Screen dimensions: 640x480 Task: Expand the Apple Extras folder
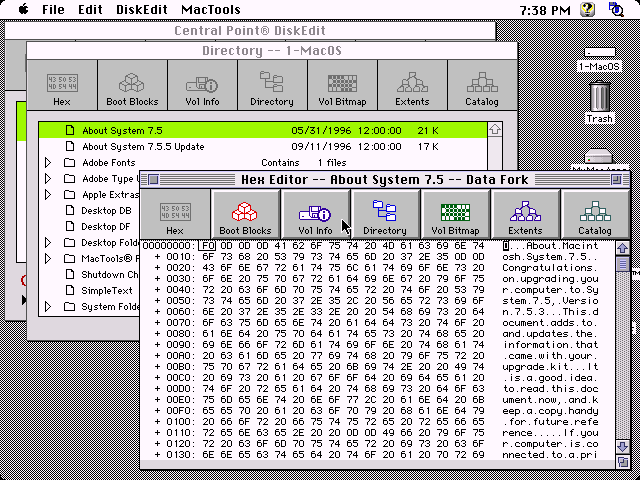click(x=48, y=195)
